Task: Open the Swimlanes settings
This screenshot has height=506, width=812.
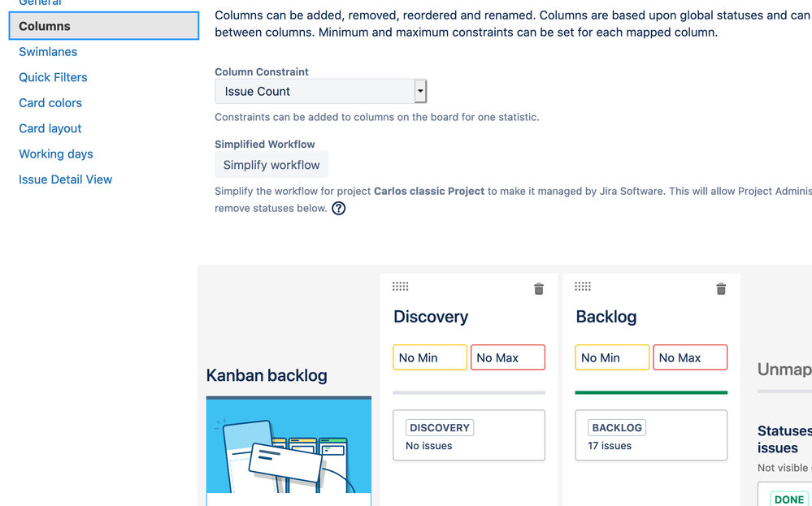Action: (48, 52)
